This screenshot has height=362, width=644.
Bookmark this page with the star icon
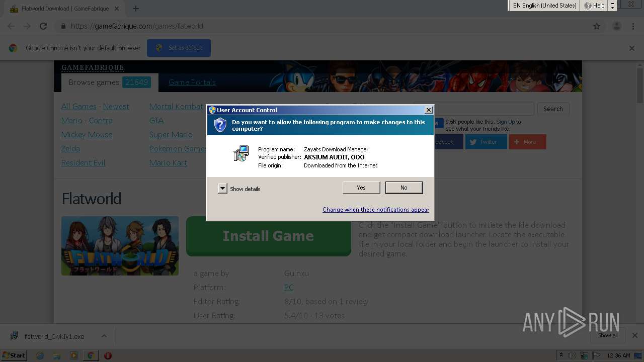click(597, 26)
